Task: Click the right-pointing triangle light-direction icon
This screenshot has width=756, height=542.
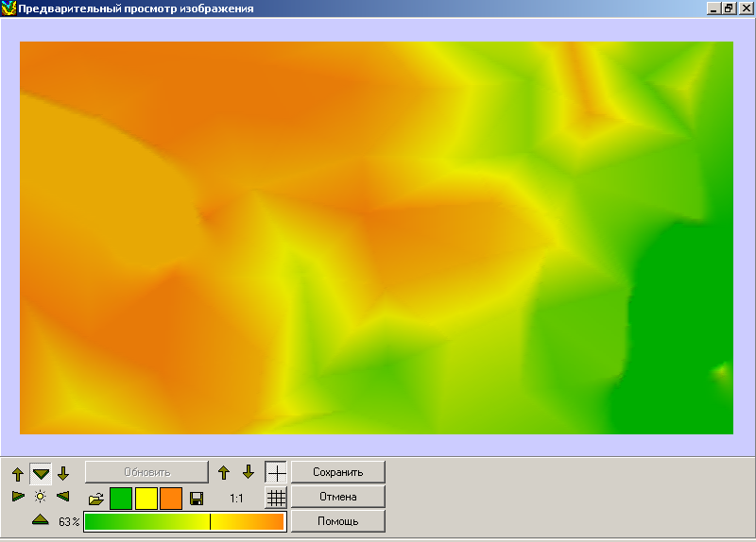Action: point(18,497)
